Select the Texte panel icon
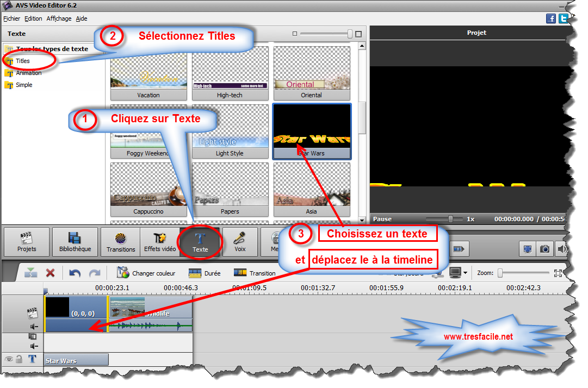 click(200, 242)
